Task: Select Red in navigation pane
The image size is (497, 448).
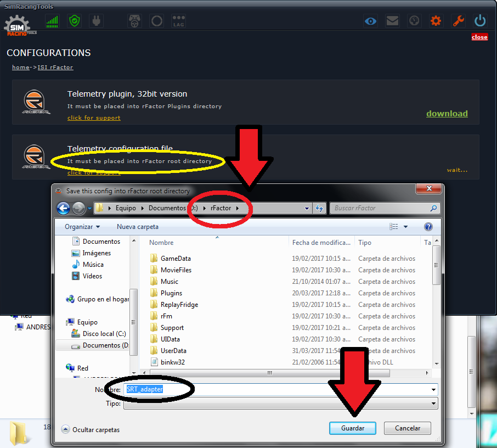Action: (x=77, y=368)
